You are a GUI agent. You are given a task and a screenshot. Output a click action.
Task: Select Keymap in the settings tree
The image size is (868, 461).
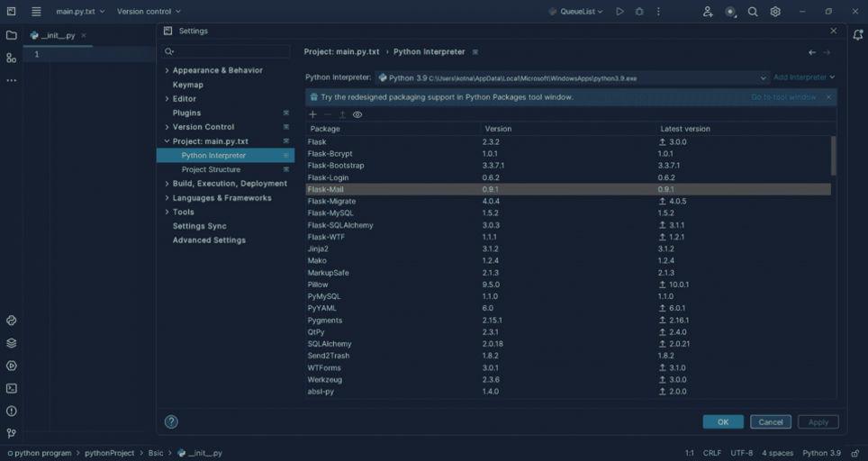pyautogui.click(x=187, y=85)
